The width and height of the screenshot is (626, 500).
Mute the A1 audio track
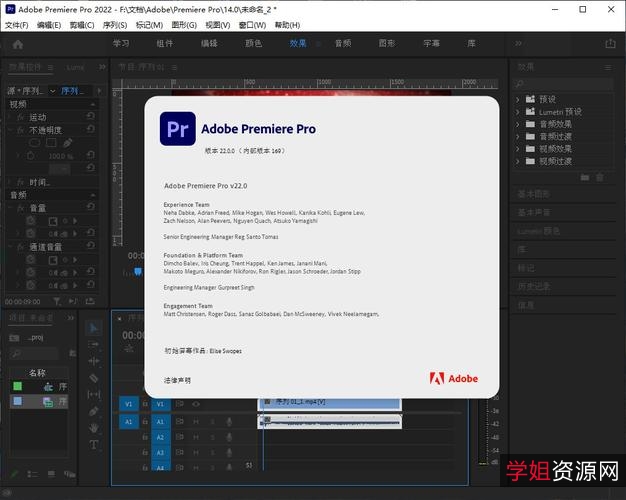196,421
